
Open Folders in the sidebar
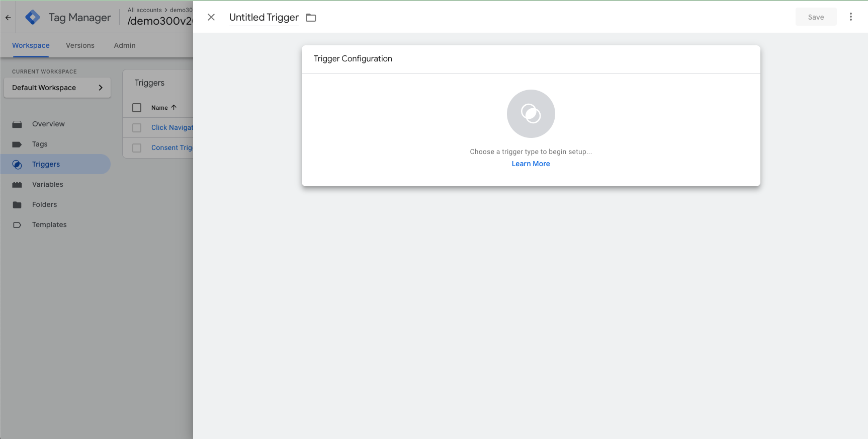coord(44,204)
